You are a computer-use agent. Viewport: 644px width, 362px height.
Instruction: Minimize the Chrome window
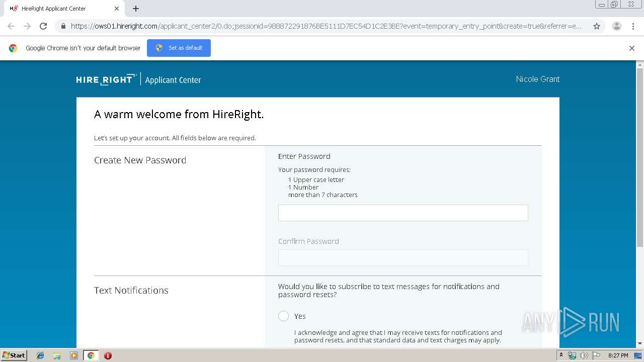point(602,5)
